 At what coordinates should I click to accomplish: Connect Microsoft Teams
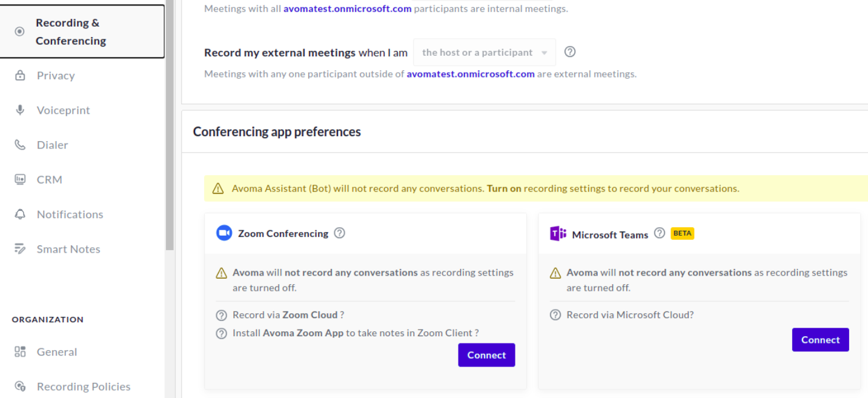(820, 340)
